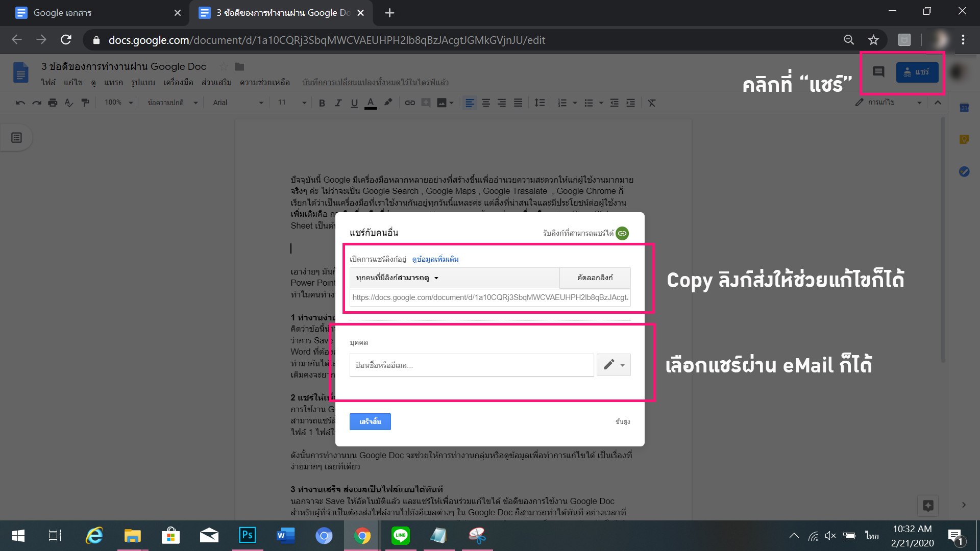Open the comment history icon near the Share button
The height and width of the screenshot is (551, 980).
(x=878, y=72)
